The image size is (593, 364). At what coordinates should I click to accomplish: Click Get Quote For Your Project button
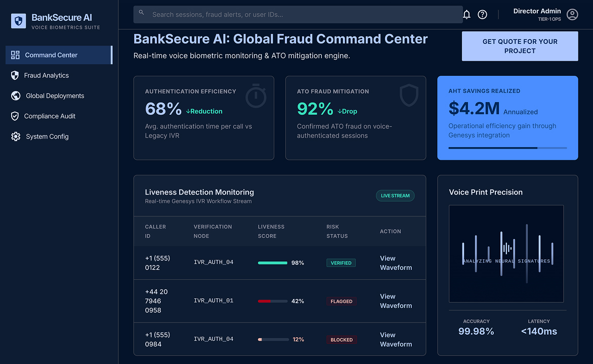pyautogui.click(x=520, y=46)
